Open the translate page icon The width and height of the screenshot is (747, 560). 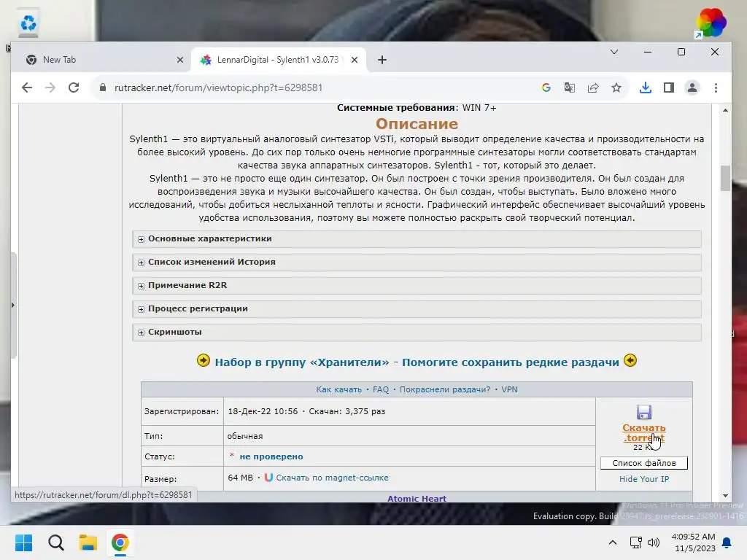(569, 87)
